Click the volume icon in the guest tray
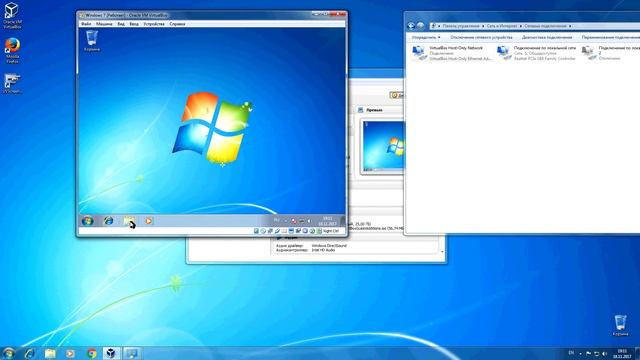 [309, 221]
